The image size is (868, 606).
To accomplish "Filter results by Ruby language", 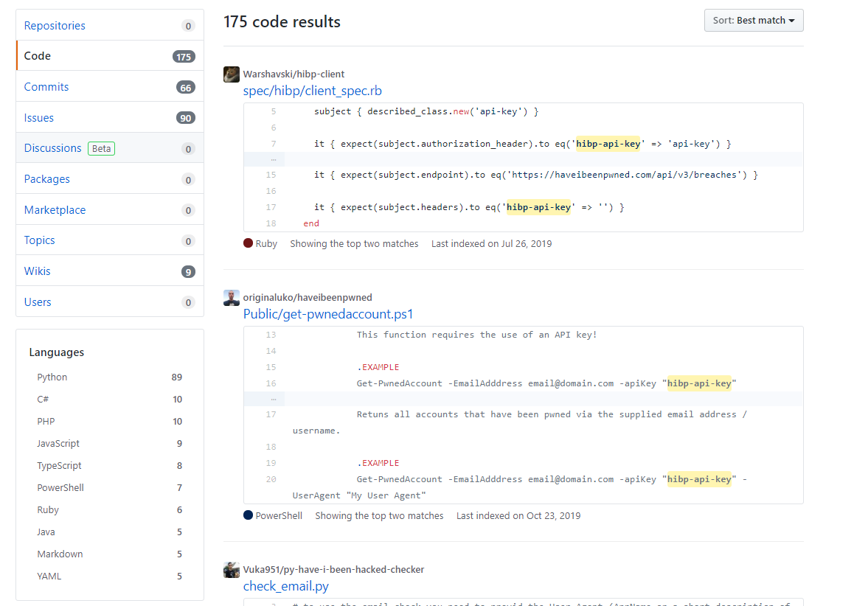I will coord(110,510).
